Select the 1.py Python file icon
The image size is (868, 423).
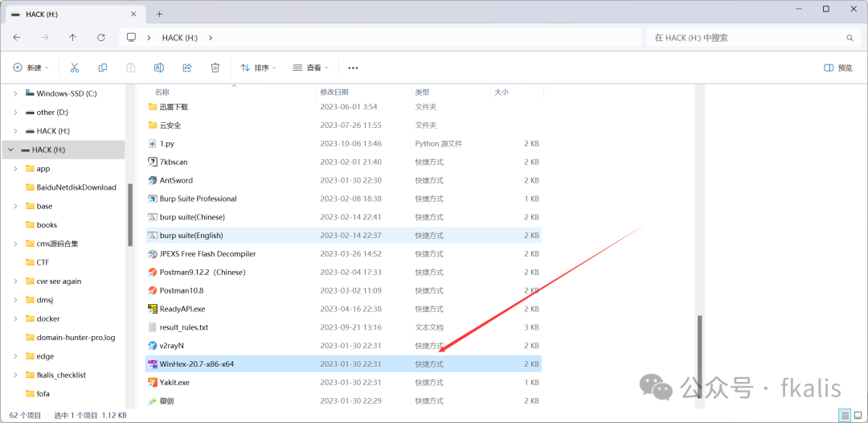tap(153, 143)
